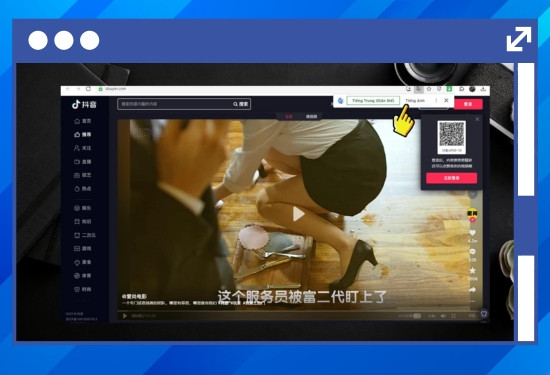Favorite the video with the star icon

point(472,270)
